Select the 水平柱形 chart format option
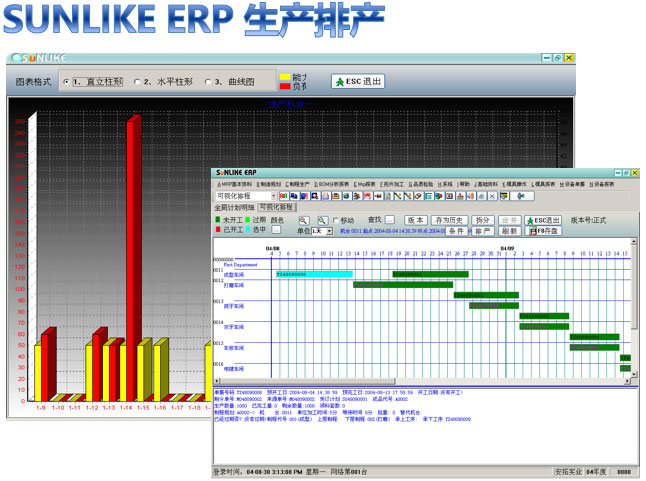 134,81
